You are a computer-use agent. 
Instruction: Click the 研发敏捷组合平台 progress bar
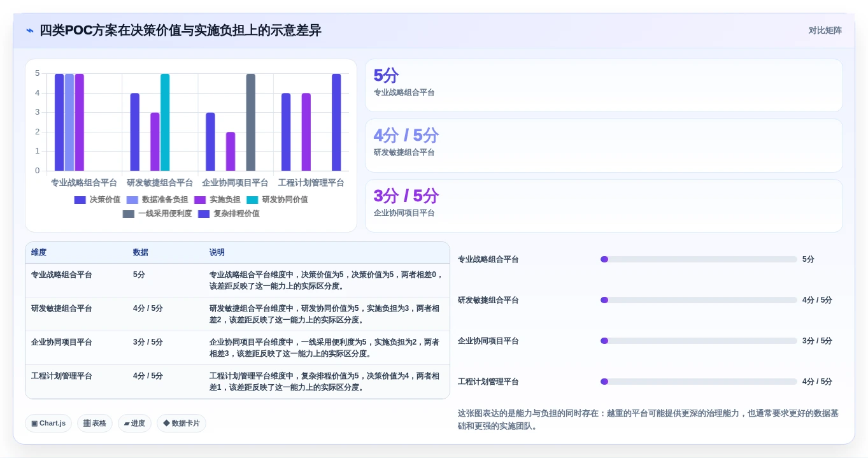pos(699,300)
